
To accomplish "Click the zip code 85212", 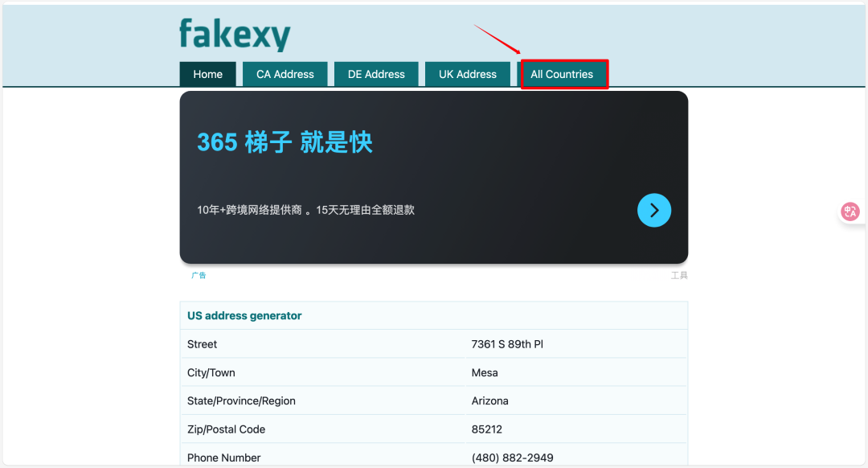I will click(x=486, y=429).
